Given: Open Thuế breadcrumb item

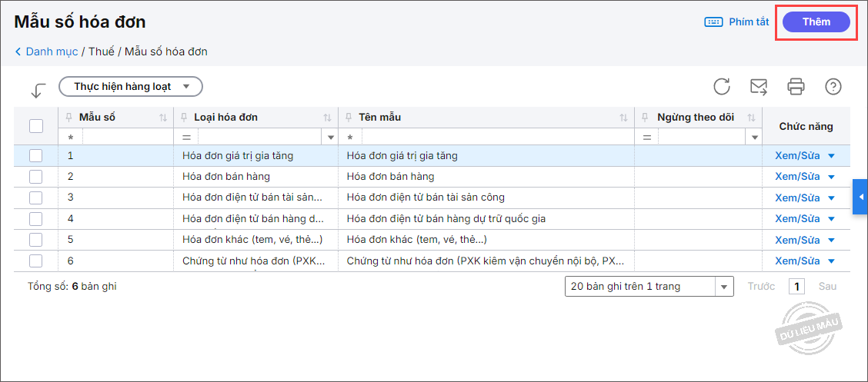Looking at the screenshot, I should pyautogui.click(x=101, y=51).
